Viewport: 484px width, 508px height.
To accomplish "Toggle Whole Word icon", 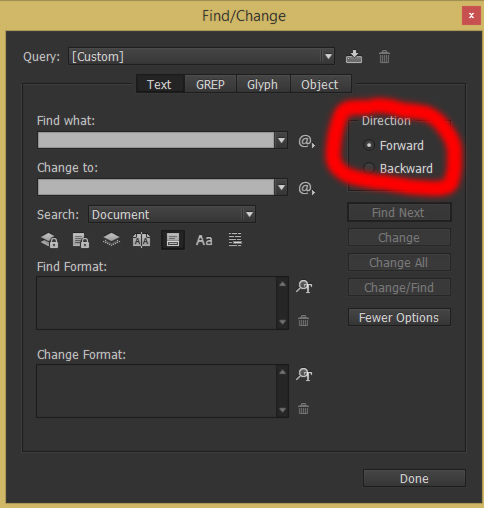I will point(235,240).
